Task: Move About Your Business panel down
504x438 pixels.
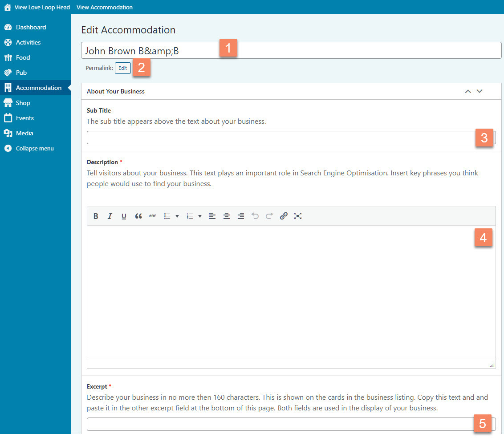Action: click(x=480, y=91)
